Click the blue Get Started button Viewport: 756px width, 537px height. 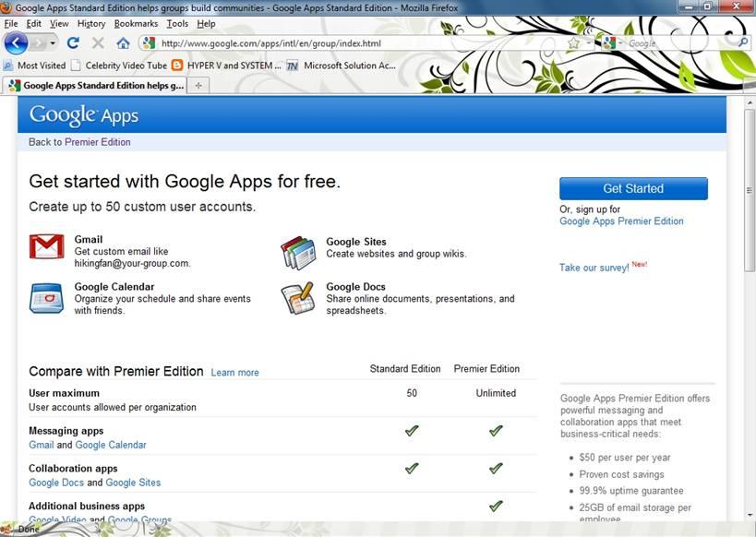(x=633, y=188)
